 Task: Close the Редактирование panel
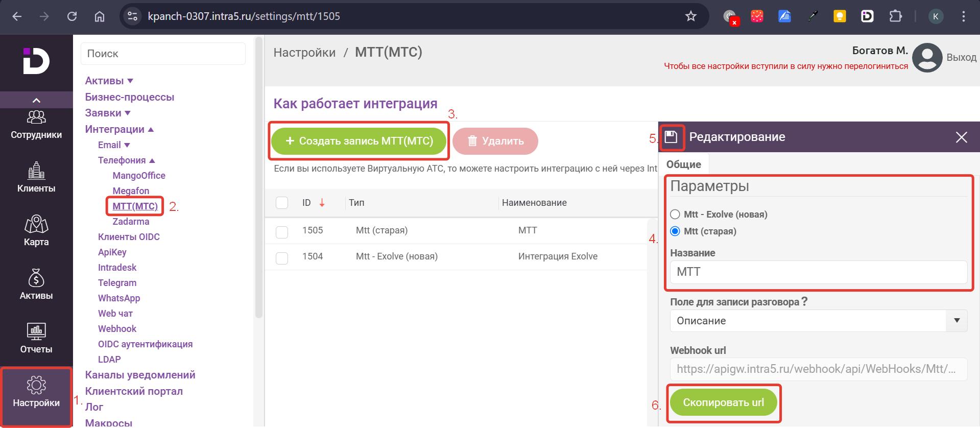coord(962,137)
